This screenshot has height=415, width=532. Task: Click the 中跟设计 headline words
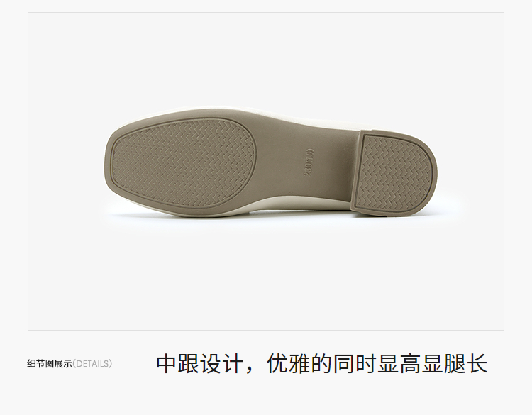(x=199, y=364)
